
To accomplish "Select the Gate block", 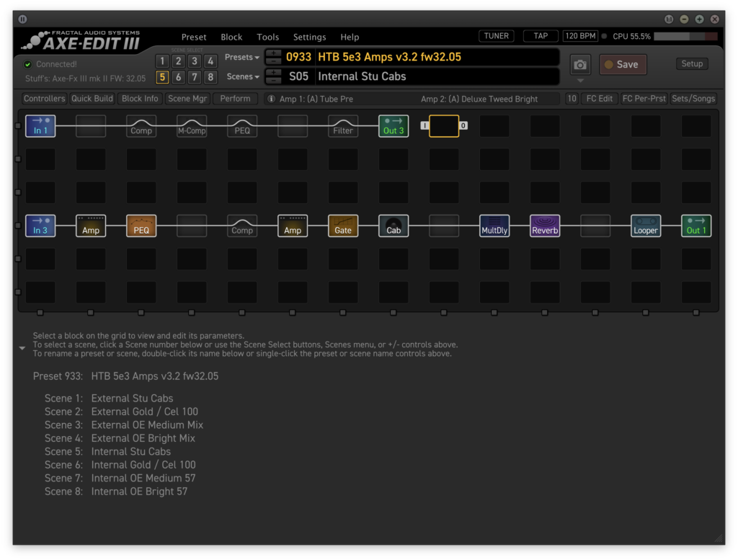I will 343,226.
